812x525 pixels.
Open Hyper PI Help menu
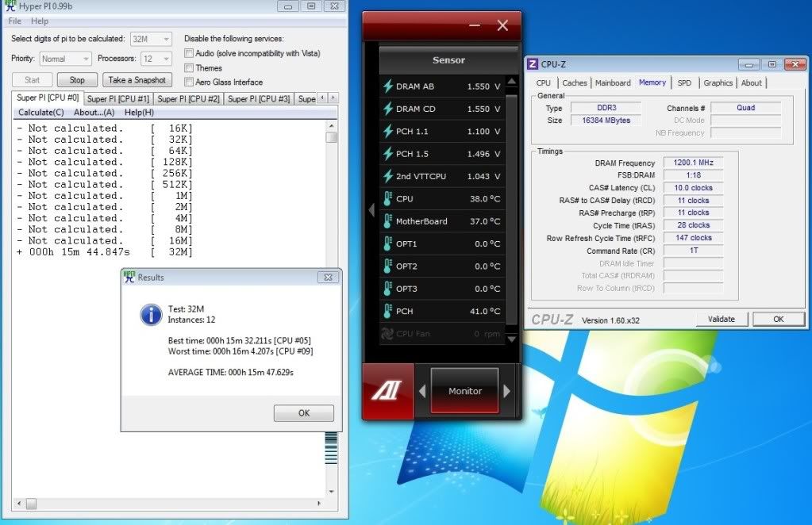click(x=40, y=21)
